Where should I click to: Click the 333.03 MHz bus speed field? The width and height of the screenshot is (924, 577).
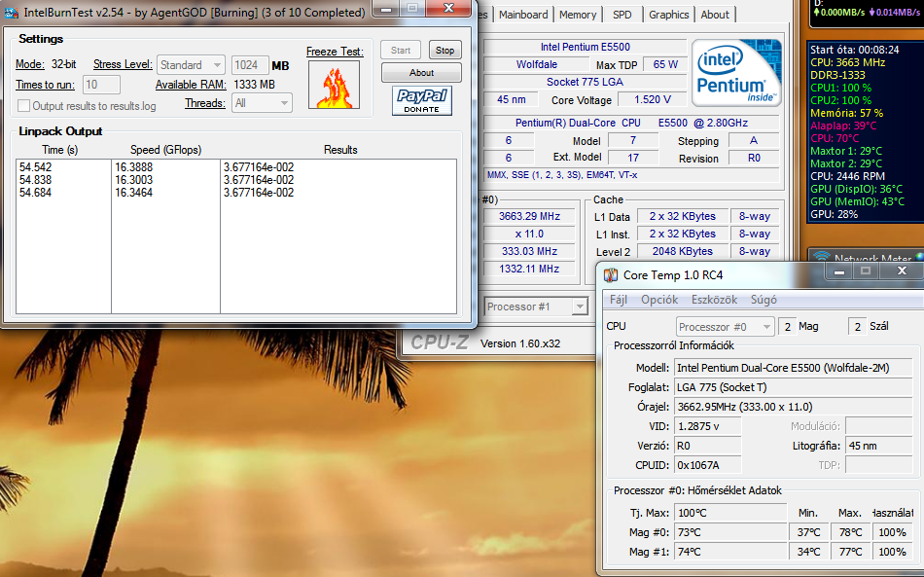[x=529, y=251]
